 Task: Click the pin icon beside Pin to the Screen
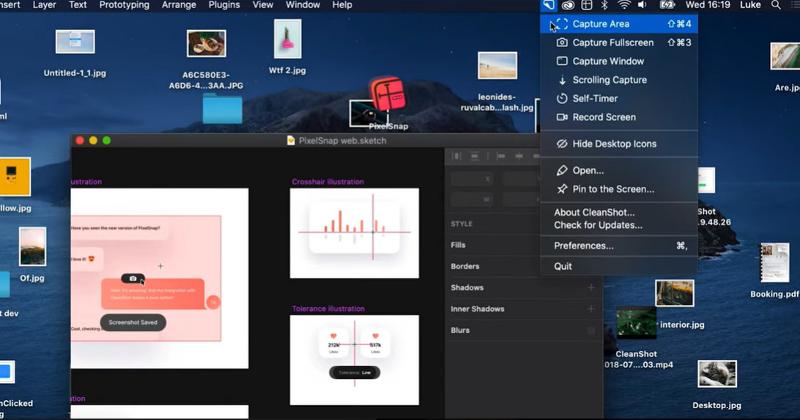(x=562, y=189)
